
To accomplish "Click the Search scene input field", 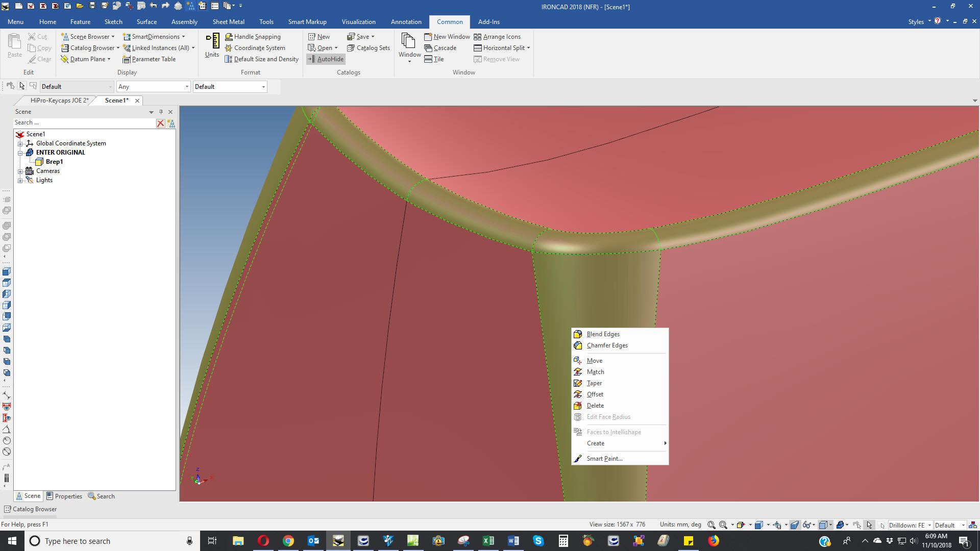I will 84,123.
